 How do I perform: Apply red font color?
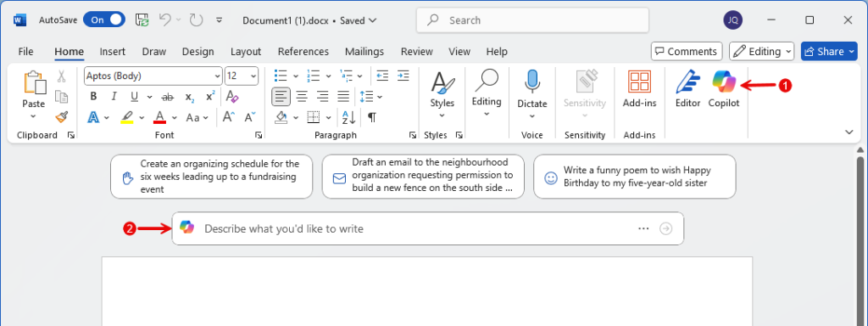[x=160, y=117]
